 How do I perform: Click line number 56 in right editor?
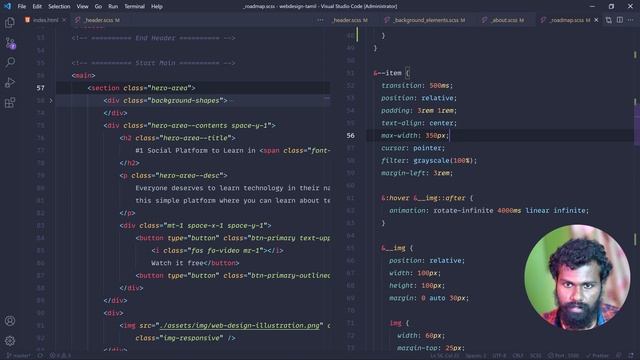point(351,136)
